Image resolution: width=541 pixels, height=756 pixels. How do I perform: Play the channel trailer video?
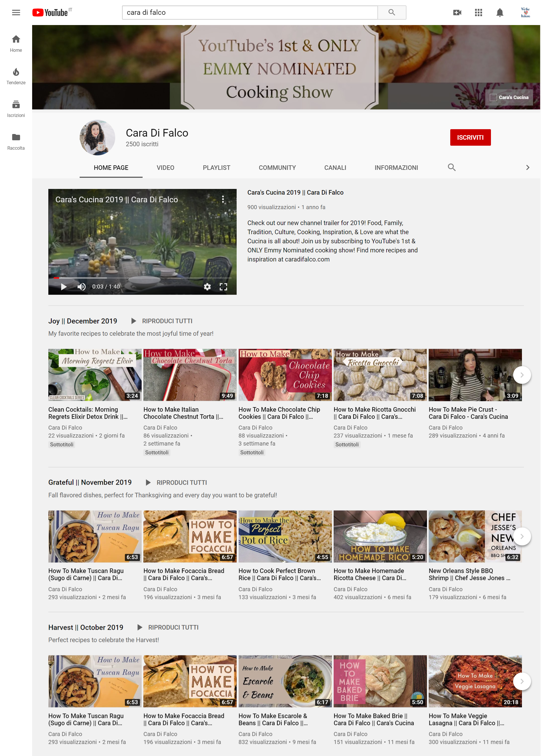point(64,287)
